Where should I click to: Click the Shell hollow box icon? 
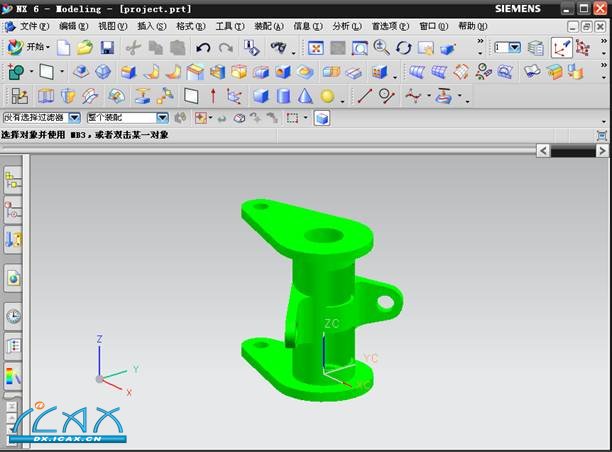pyautogui.click(x=238, y=72)
